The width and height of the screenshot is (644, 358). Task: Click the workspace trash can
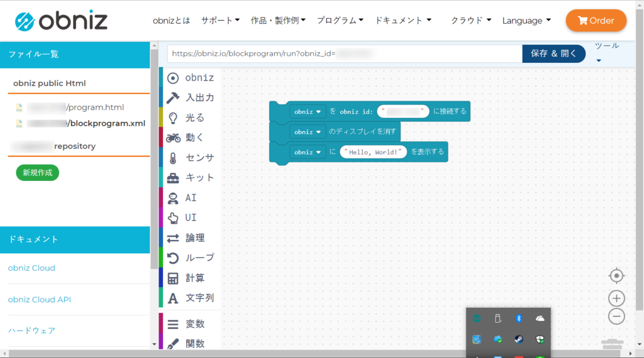point(613,344)
